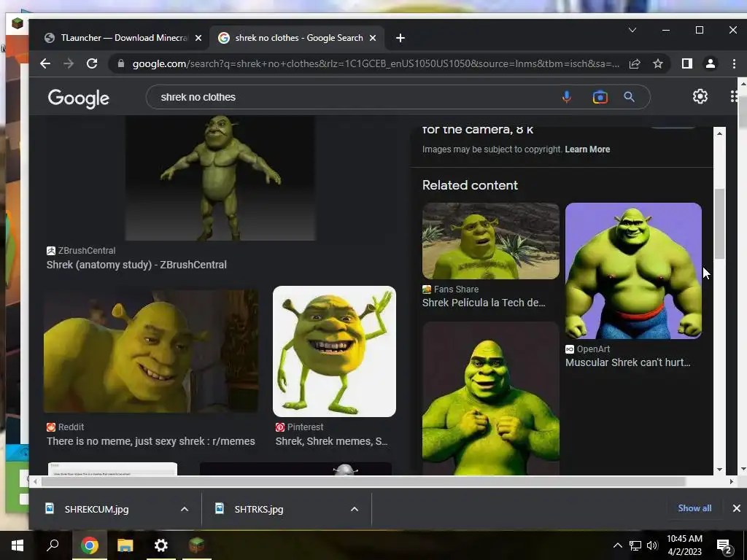Go back to the previous page
The width and height of the screenshot is (747, 560).
45,63
